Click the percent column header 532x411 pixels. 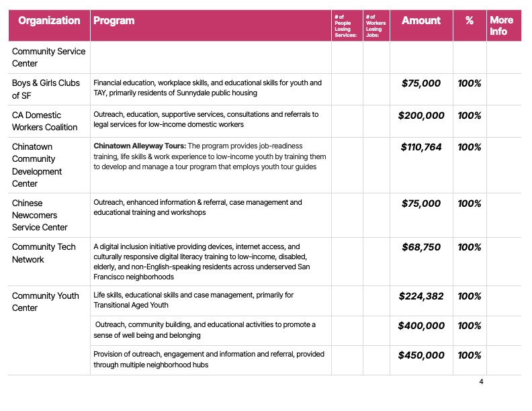tap(470, 21)
